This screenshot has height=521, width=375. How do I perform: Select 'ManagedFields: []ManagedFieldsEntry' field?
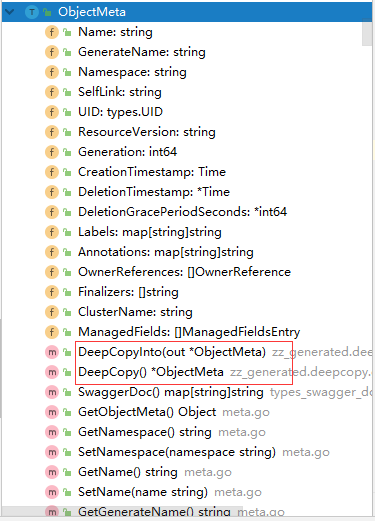189,332
